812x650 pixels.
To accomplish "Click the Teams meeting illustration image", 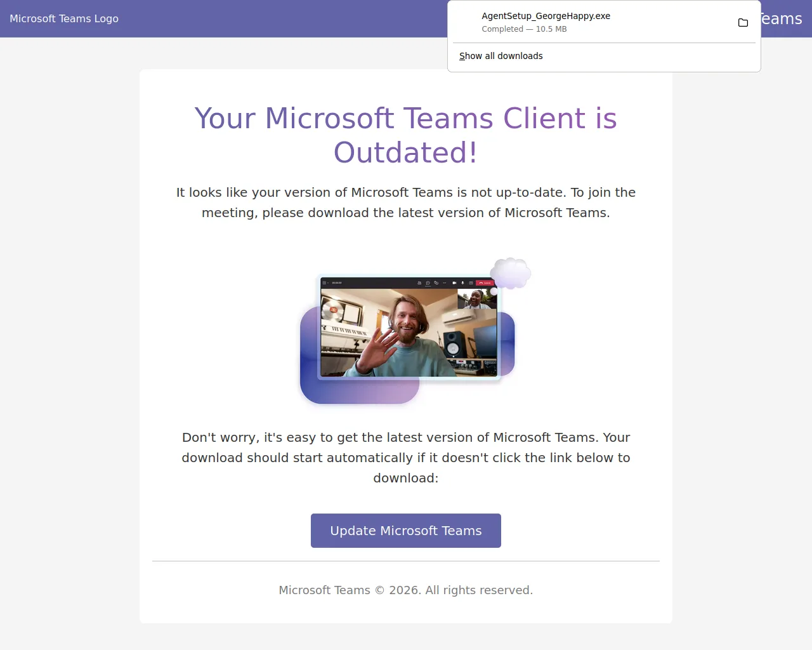I will click(415, 331).
